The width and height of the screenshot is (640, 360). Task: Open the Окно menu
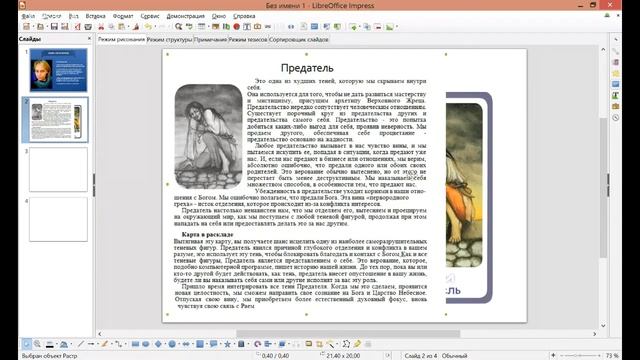point(219,16)
